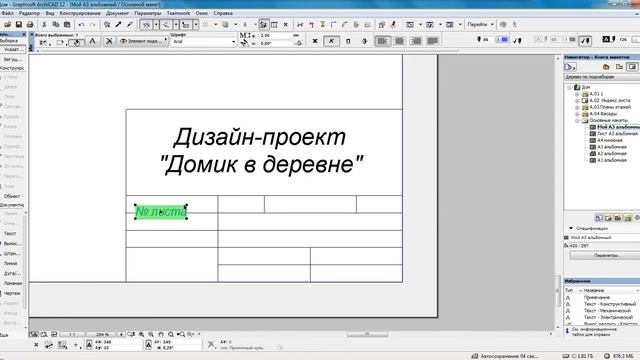Set justified text alignment
Screen dimensions: 640x360
click(x=433, y=41)
